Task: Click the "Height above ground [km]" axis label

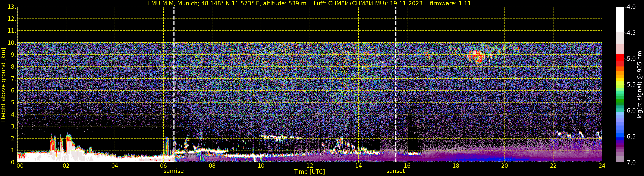Action: (3, 85)
